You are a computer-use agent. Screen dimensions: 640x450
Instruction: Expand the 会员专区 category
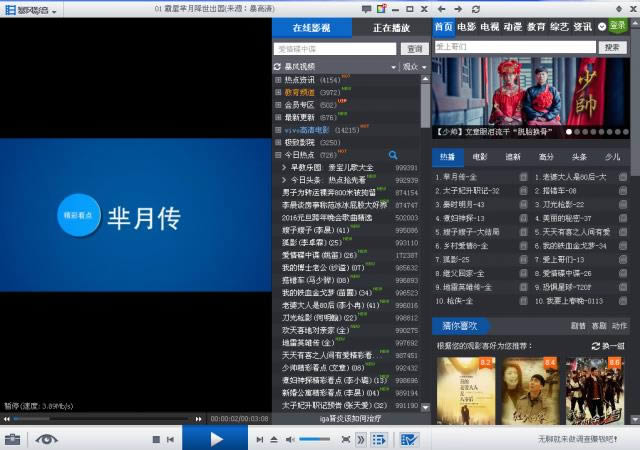278,105
